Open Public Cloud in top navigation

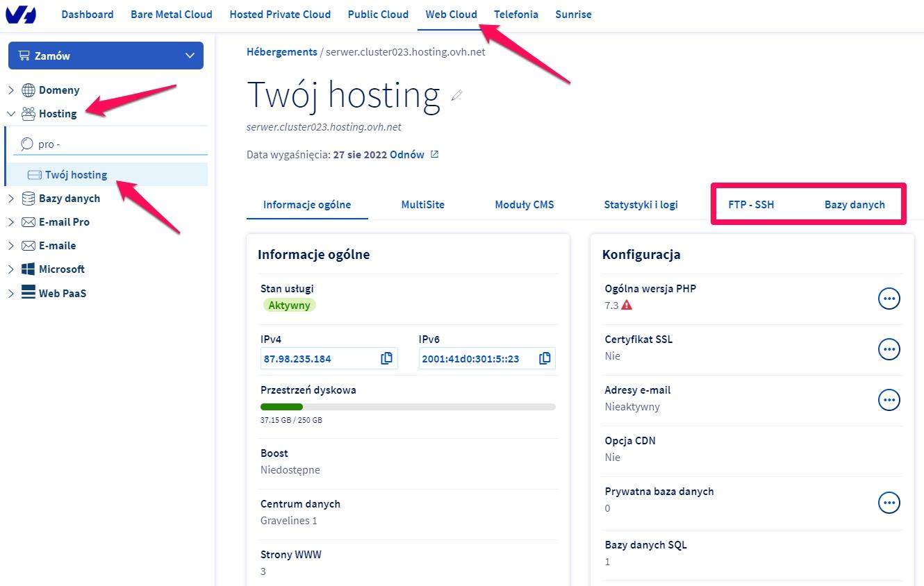(x=378, y=14)
